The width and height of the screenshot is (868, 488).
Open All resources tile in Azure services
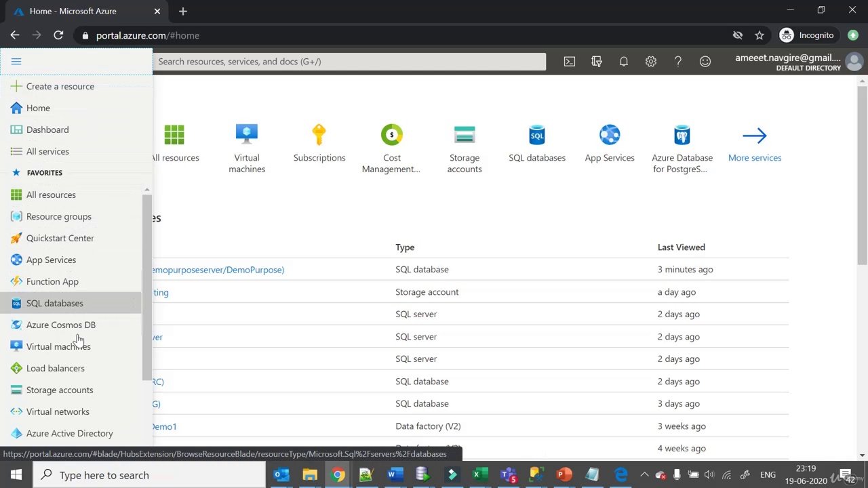pos(175,143)
